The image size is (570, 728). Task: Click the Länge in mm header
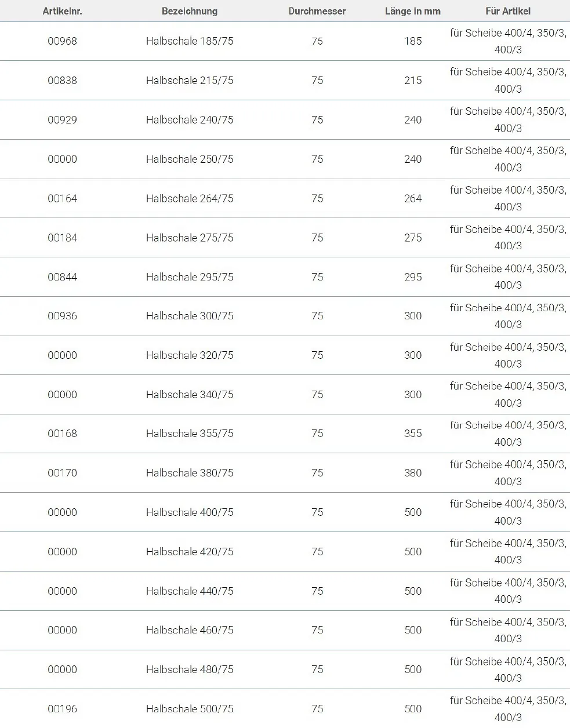[413, 11]
